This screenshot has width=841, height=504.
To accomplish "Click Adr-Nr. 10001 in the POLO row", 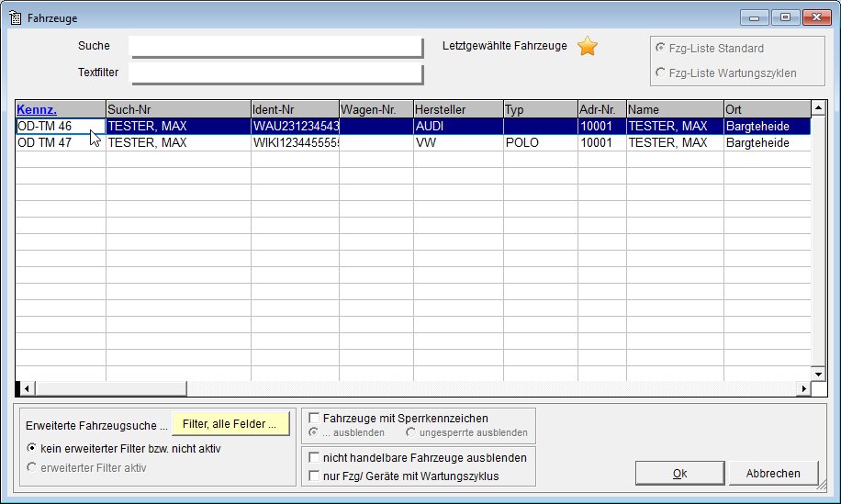I will click(601, 142).
